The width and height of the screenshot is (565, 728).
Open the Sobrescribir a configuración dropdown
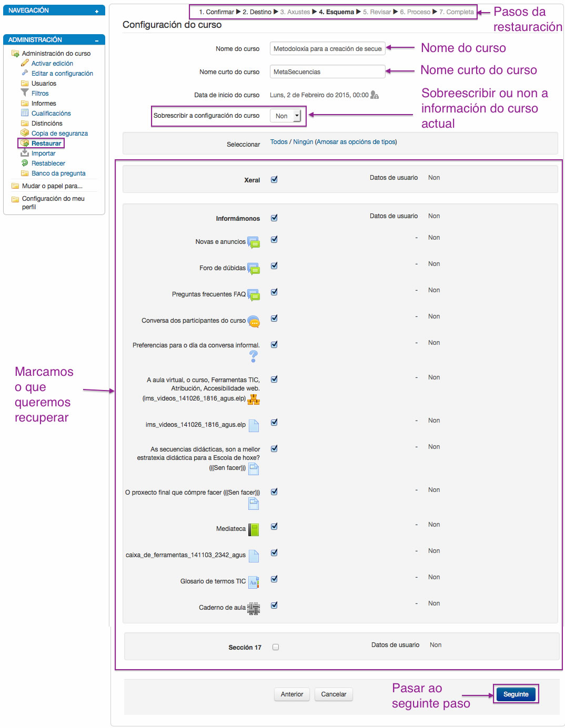click(x=286, y=116)
